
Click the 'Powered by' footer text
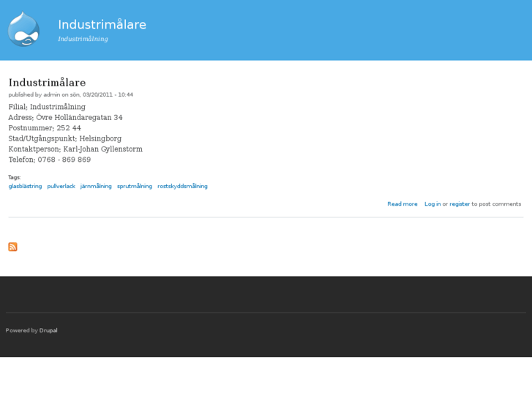22,330
